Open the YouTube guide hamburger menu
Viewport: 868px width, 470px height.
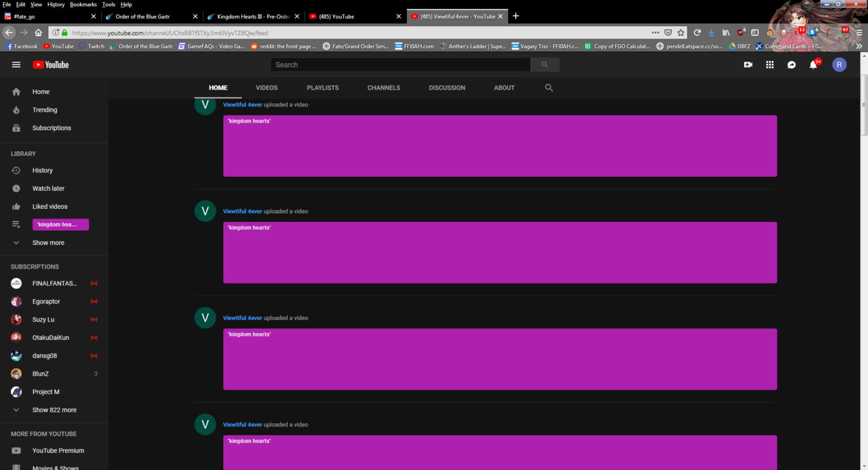(x=16, y=64)
